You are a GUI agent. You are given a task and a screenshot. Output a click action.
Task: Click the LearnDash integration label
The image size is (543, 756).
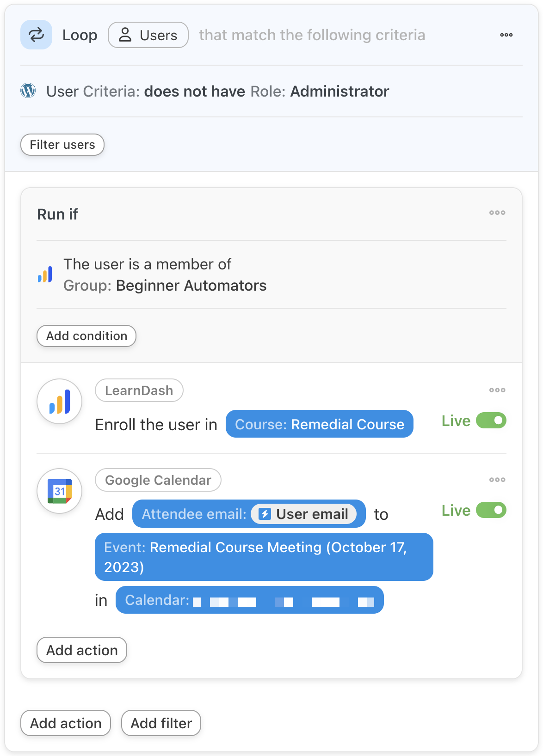point(139,390)
